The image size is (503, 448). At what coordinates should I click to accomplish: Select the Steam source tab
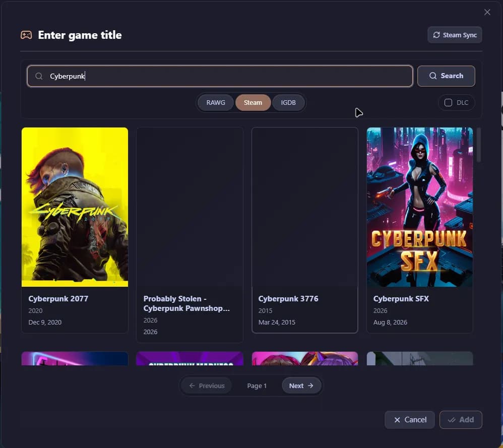tap(253, 103)
